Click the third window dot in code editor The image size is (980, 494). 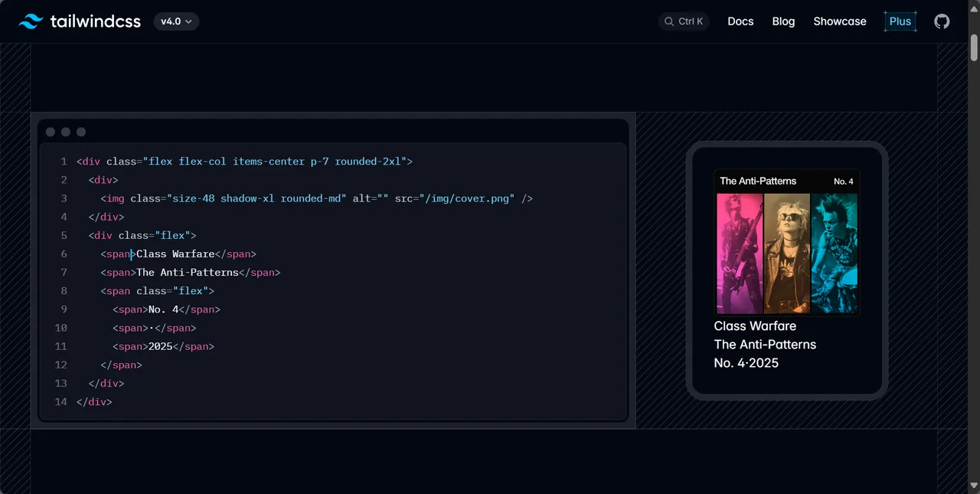pos(80,132)
